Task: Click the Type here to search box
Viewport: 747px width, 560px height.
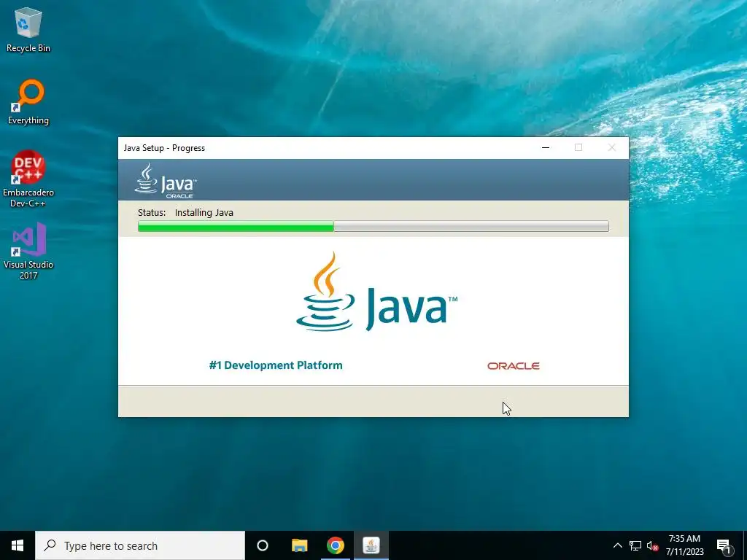Action: 140,545
